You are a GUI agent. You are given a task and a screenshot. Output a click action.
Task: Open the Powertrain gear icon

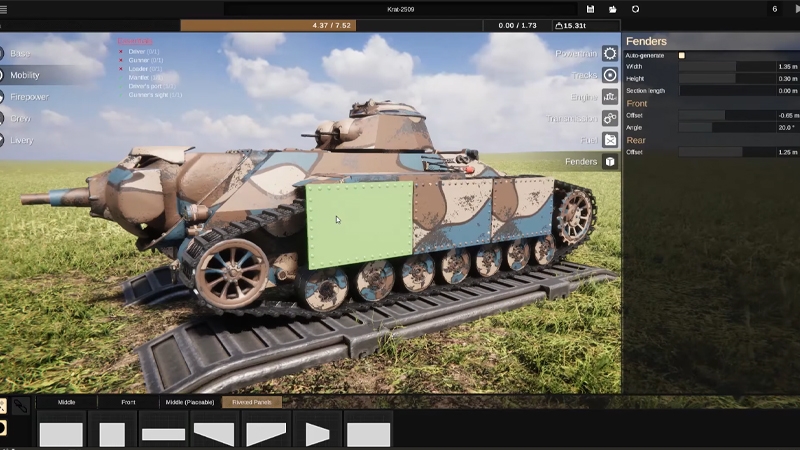[609, 53]
